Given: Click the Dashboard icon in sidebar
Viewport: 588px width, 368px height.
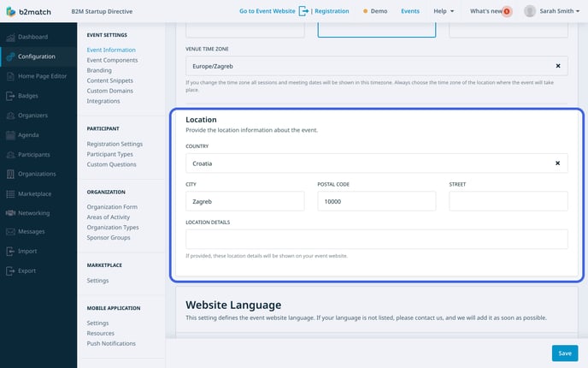Looking at the screenshot, I should [10, 37].
